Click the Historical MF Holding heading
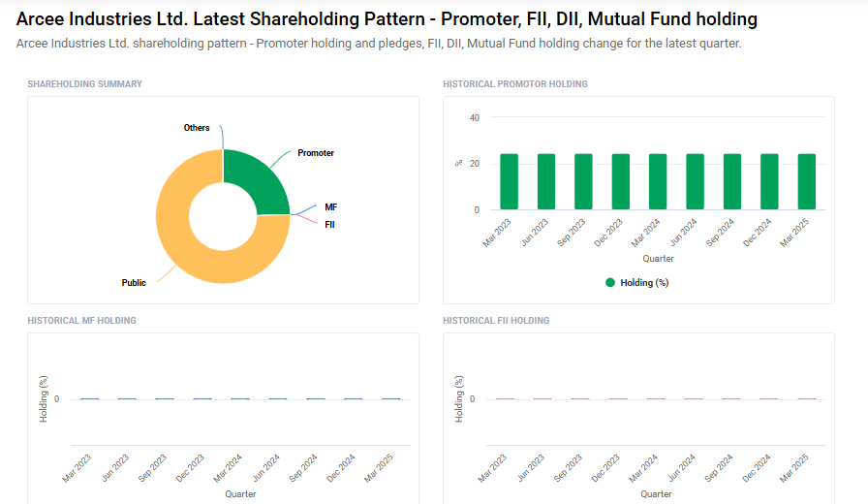Screen dimensions: 868x504 tap(82, 321)
